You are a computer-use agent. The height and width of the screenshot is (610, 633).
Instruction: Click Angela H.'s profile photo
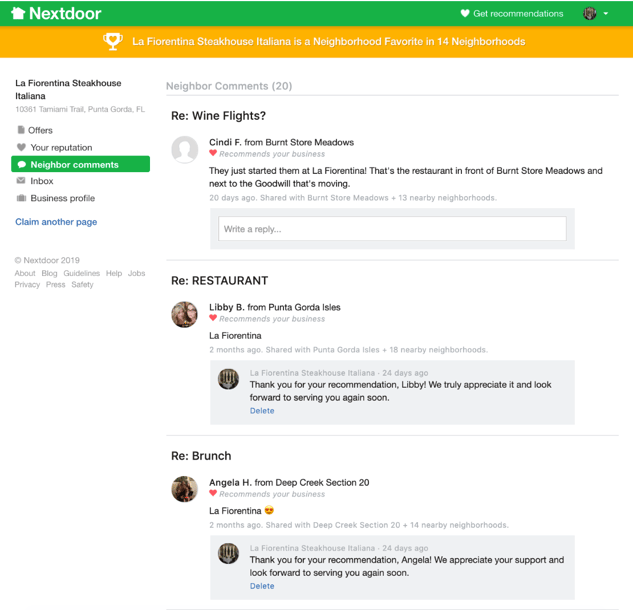pos(184,489)
